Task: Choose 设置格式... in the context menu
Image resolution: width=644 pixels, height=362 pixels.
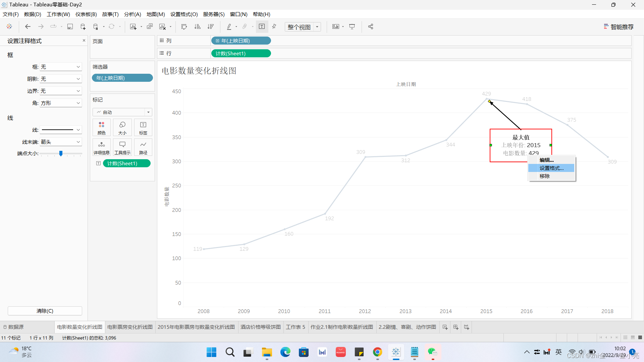Action: [551, 168]
